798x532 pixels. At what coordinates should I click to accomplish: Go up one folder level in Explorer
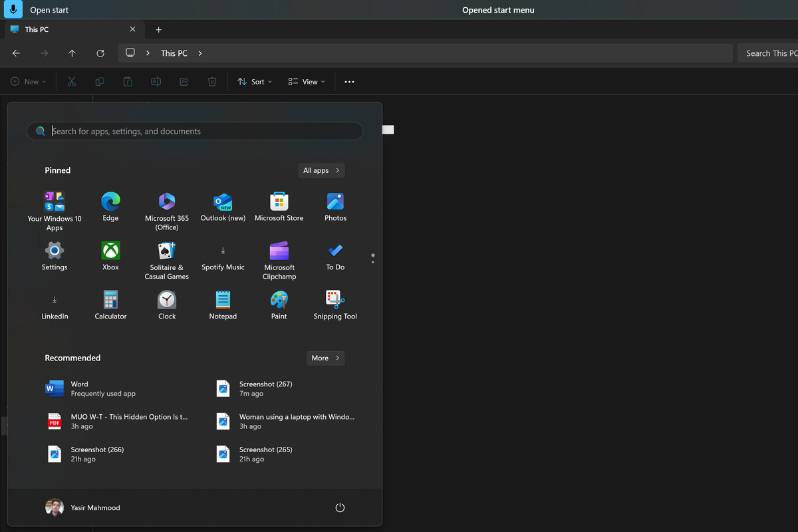72,53
